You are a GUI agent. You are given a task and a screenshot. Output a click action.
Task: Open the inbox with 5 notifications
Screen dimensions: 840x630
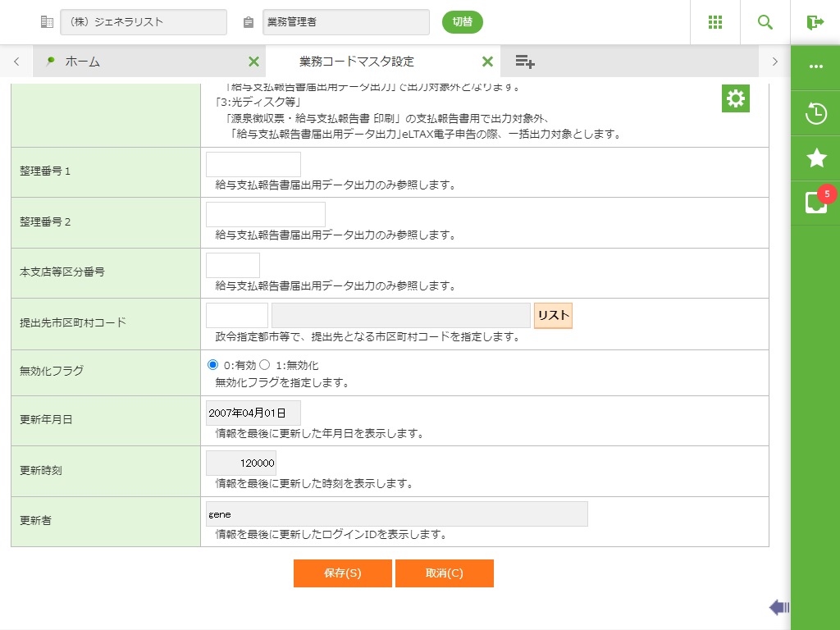tap(815, 203)
